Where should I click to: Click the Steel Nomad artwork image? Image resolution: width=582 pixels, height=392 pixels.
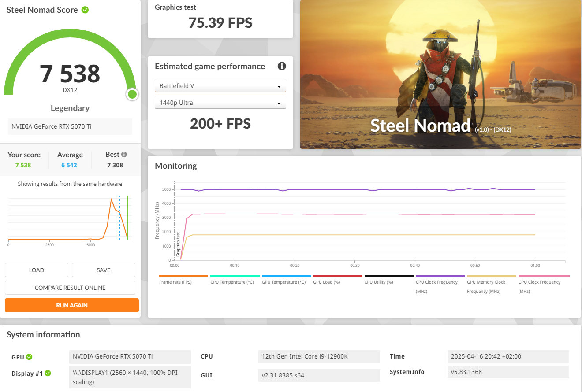click(440, 74)
